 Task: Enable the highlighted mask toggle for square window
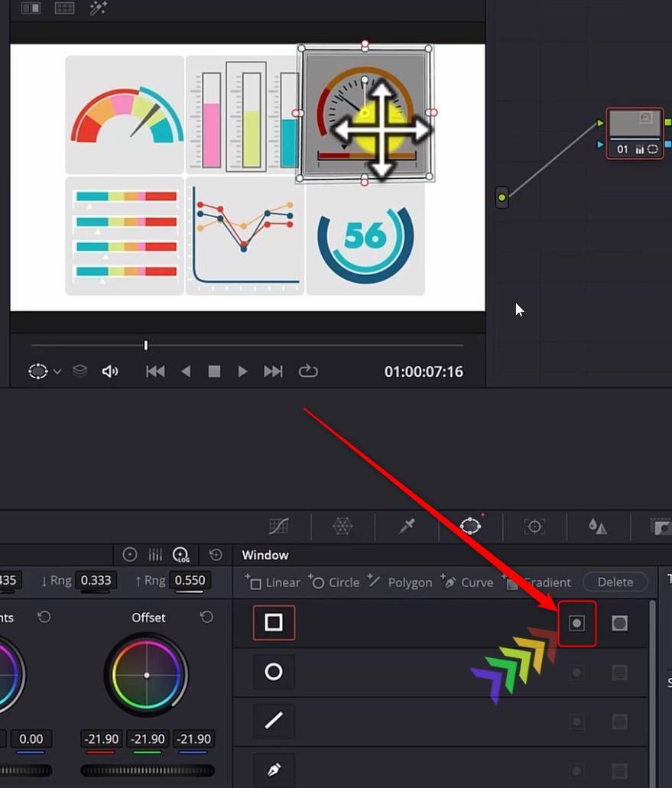tap(577, 623)
